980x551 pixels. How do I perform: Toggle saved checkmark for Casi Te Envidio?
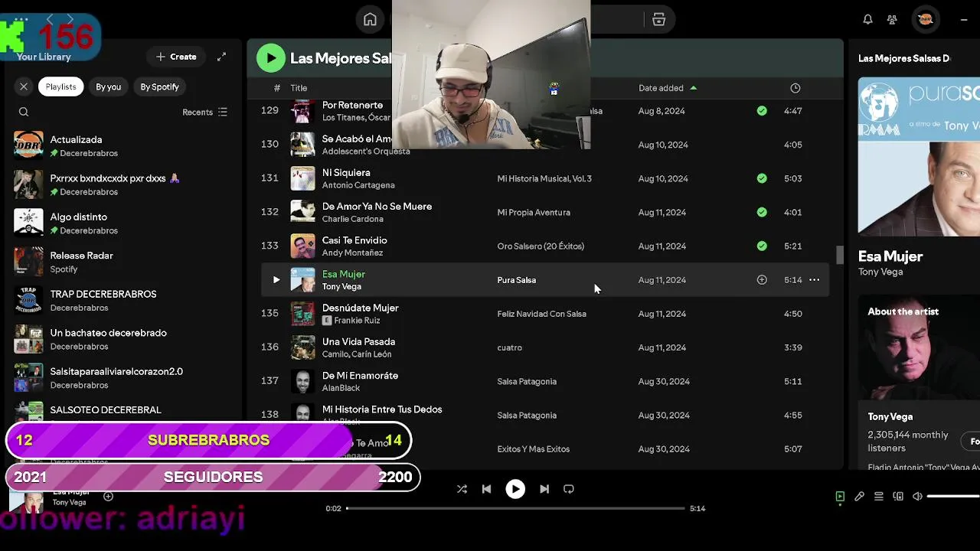coord(762,246)
